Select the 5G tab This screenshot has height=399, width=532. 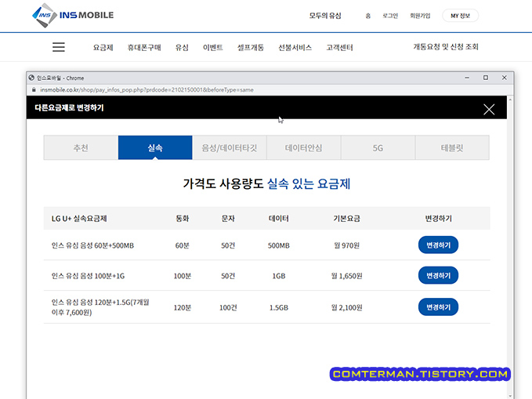pyautogui.click(x=378, y=147)
